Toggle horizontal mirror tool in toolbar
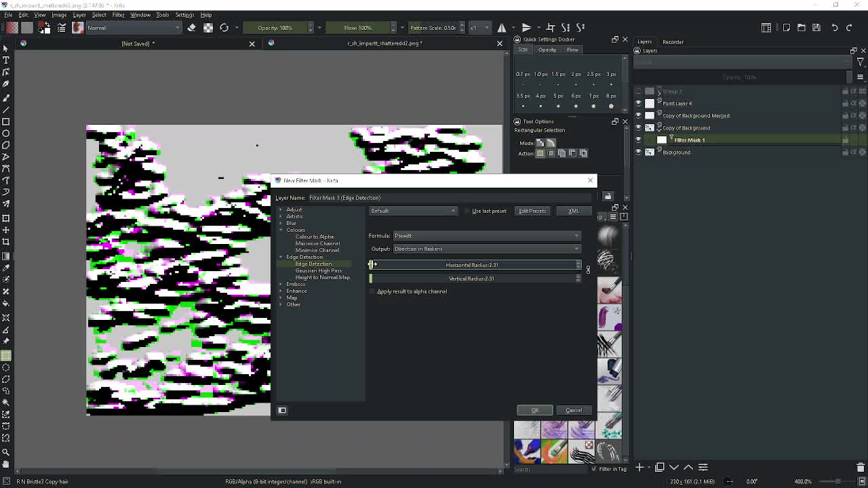 point(502,28)
